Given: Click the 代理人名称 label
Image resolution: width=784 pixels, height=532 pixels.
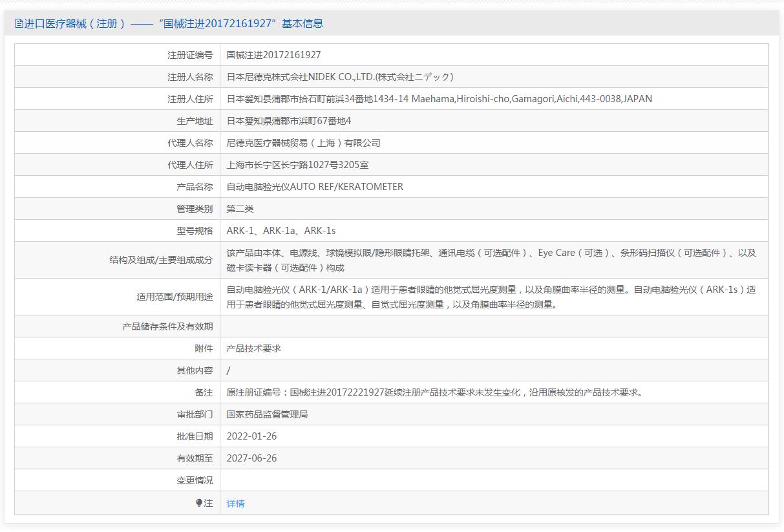Looking at the screenshot, I should 190,143.
